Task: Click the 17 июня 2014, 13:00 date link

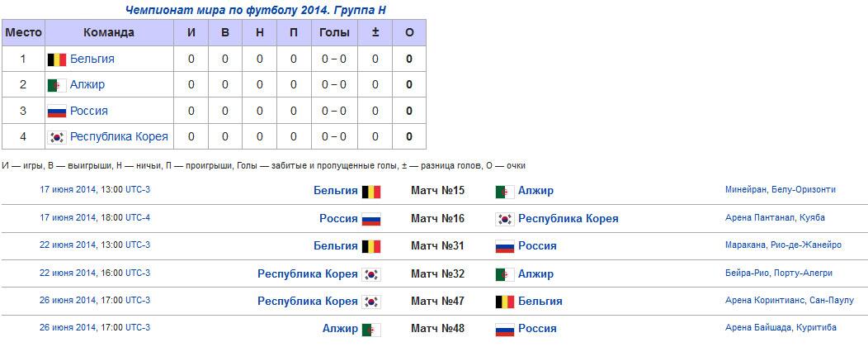Action: tap(95, 190)
